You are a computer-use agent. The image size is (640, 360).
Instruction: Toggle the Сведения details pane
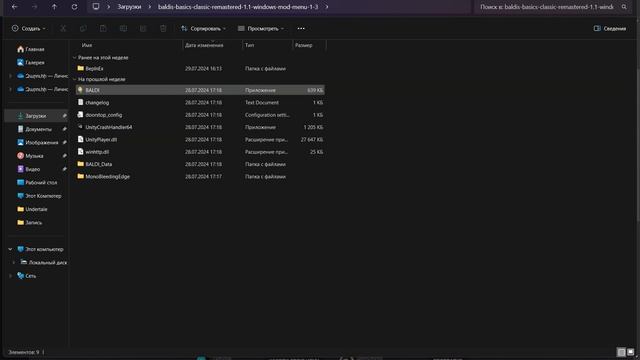click(x=610, y=29)
